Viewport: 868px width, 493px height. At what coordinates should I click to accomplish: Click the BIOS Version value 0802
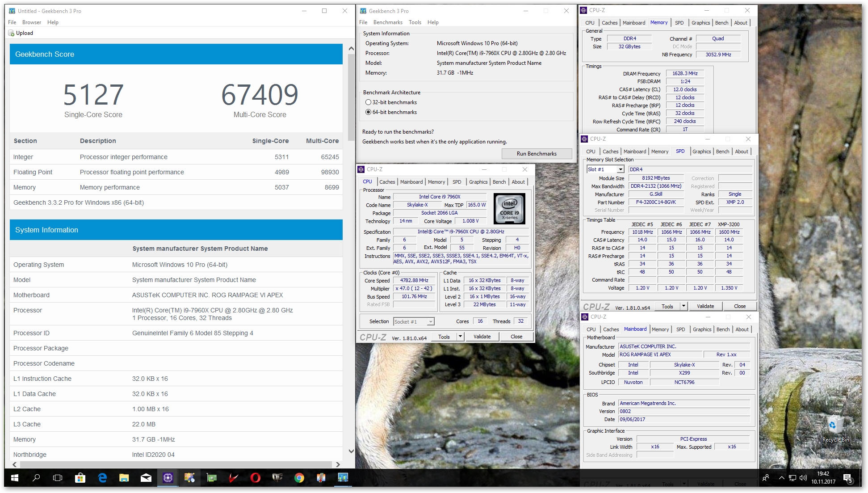684,411
